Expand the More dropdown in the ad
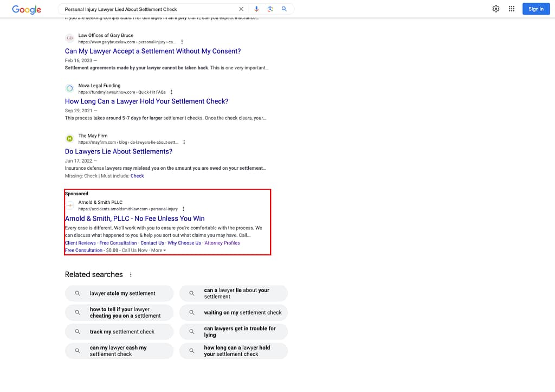 tap(158, 250)
